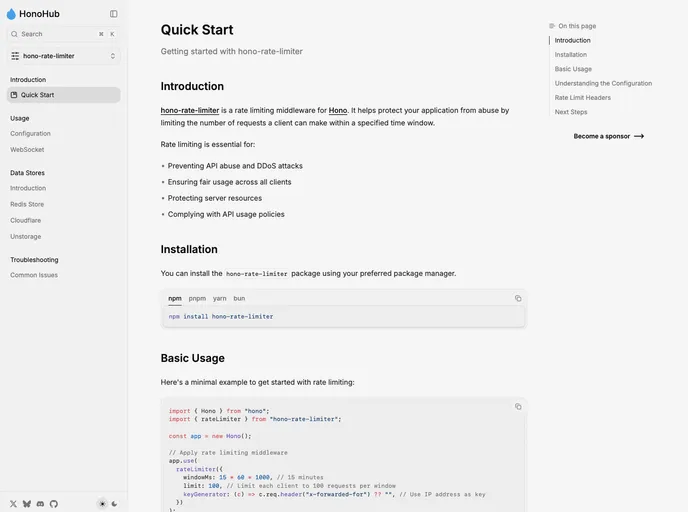
Task: Select the bun package manager tab
Action: [239, 298]
